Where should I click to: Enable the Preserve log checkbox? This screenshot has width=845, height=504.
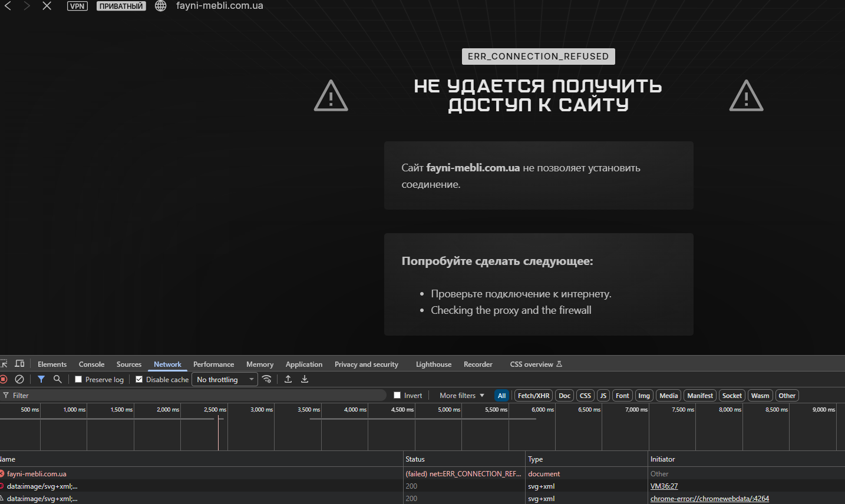point(78,380)
